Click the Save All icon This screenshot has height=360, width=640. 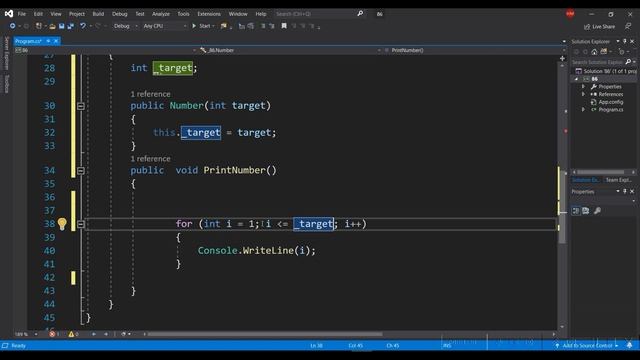(71, 26)
